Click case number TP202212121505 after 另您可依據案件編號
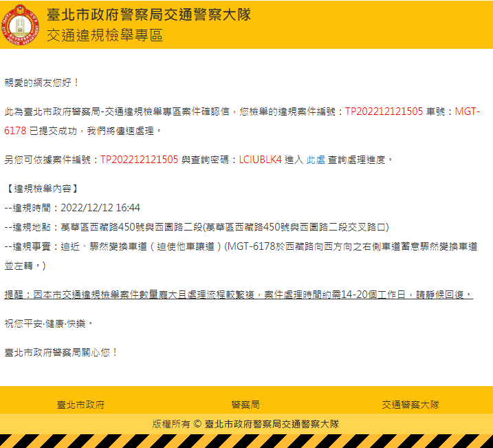 point(140,160)
